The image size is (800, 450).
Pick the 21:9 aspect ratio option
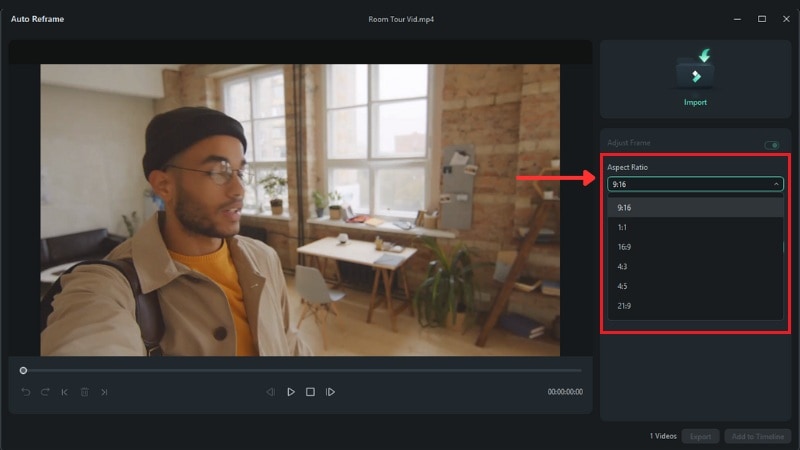click(695, 306)
